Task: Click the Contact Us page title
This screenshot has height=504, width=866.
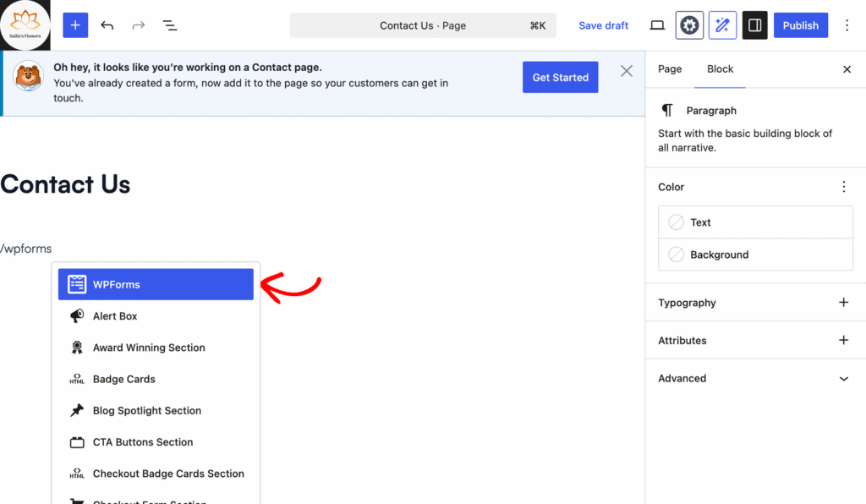Action: tap(65, 184)
